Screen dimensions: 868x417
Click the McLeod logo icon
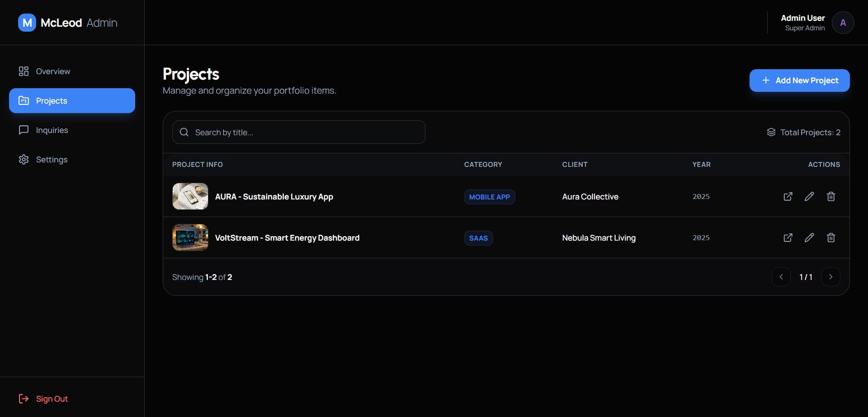pos(27,23)
